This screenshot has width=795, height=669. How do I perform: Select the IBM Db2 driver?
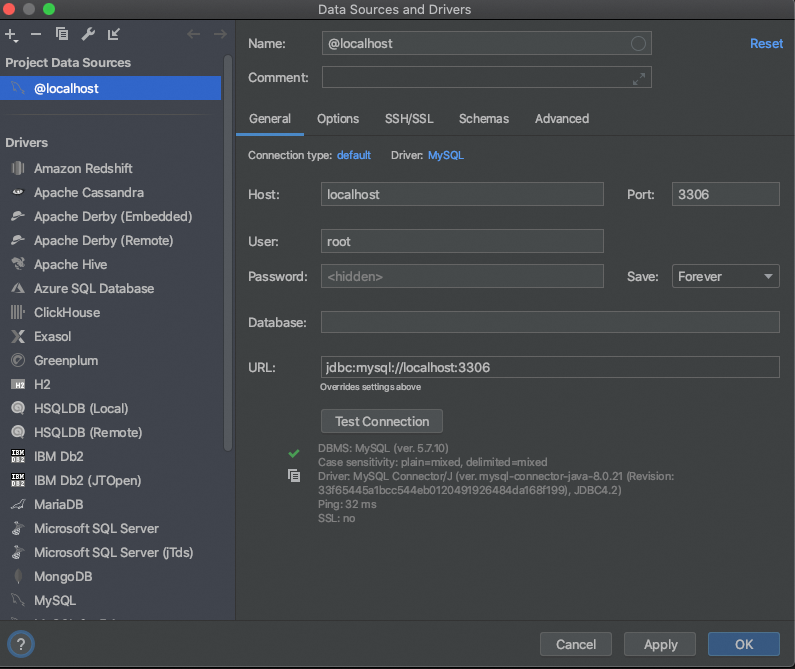point(111,456)
